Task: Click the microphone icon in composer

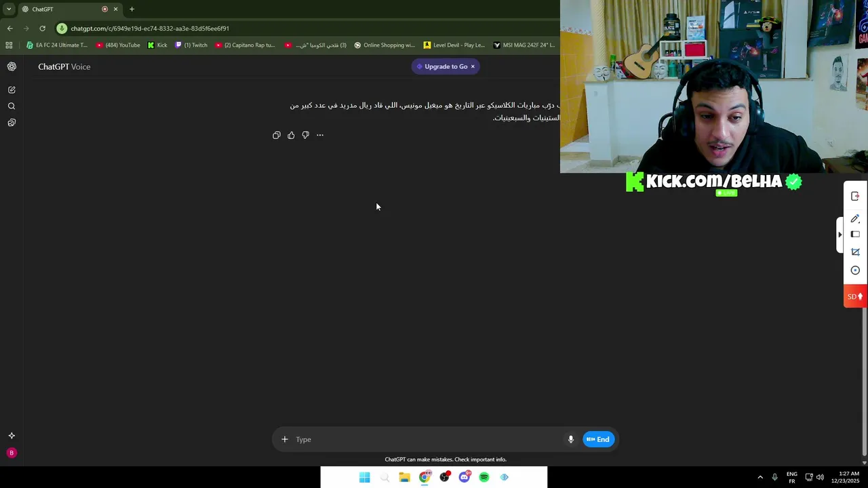Action: coord(571,439)
